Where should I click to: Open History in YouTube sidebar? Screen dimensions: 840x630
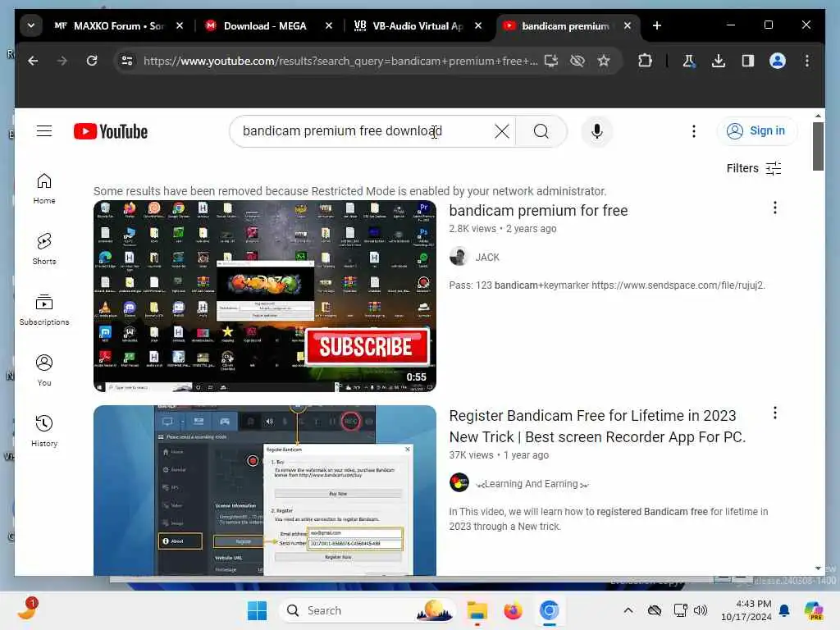(x=44, y=431)
